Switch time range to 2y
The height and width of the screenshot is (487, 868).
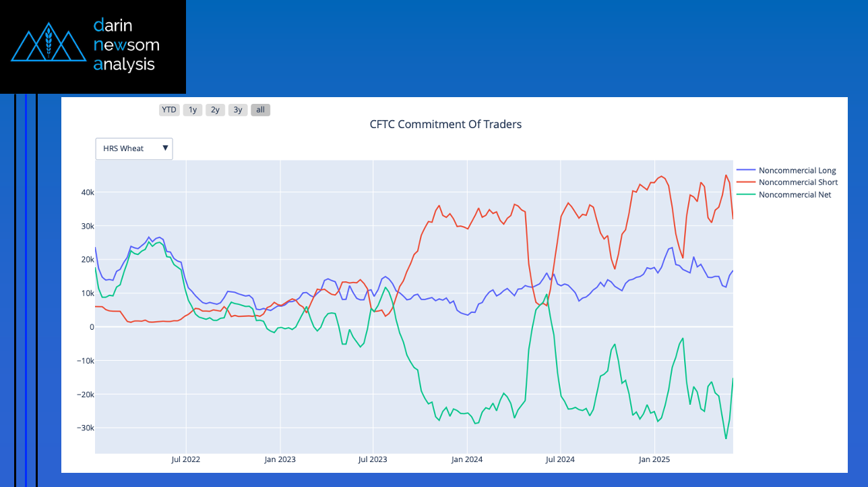tap(215, 110)
